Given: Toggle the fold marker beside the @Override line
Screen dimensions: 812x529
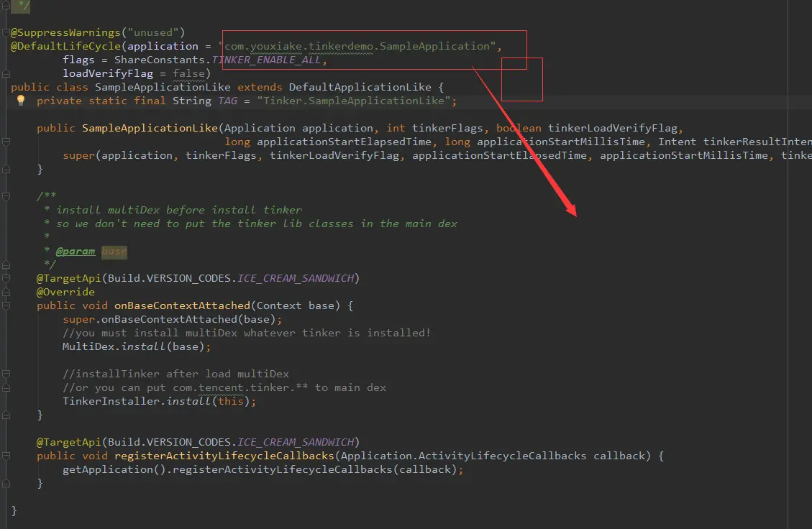Looking at the screenshot, I should (x=6, y=292).
